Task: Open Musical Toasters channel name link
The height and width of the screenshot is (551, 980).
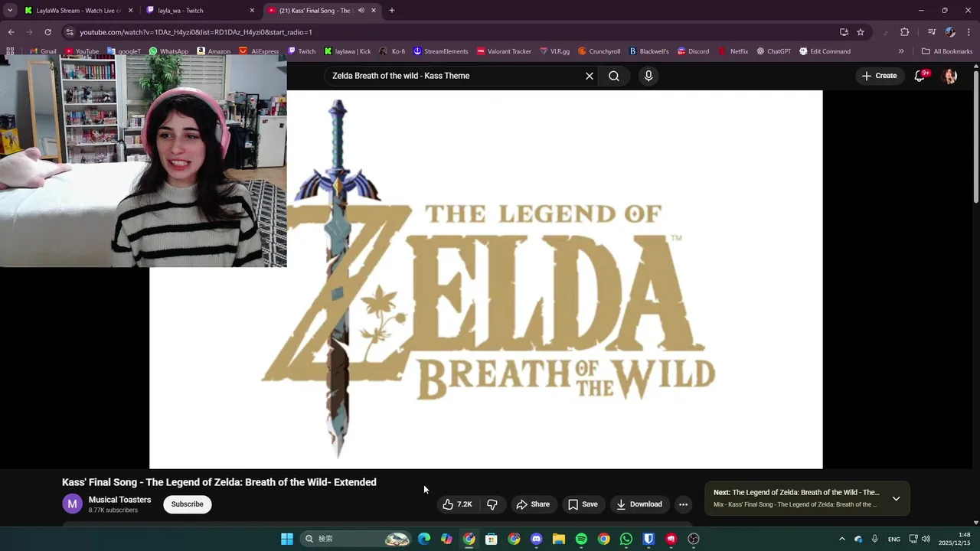Action: pyautogui.click(x=119, y=500)
